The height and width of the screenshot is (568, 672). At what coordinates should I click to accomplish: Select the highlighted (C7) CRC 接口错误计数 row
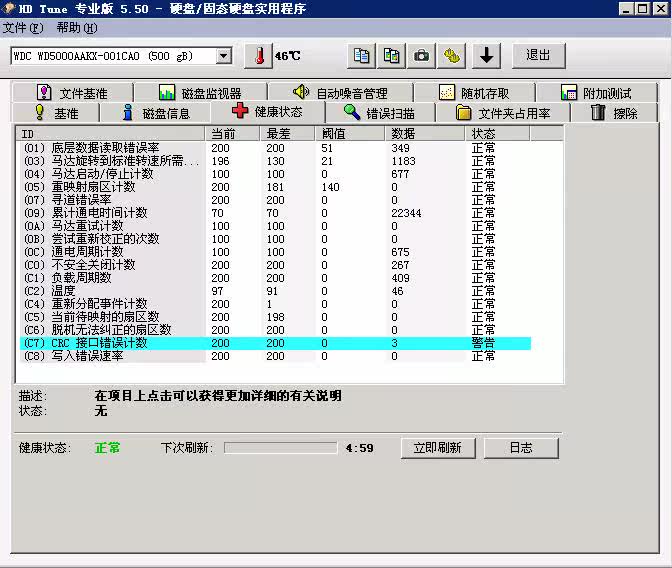(x=276, y=343)
